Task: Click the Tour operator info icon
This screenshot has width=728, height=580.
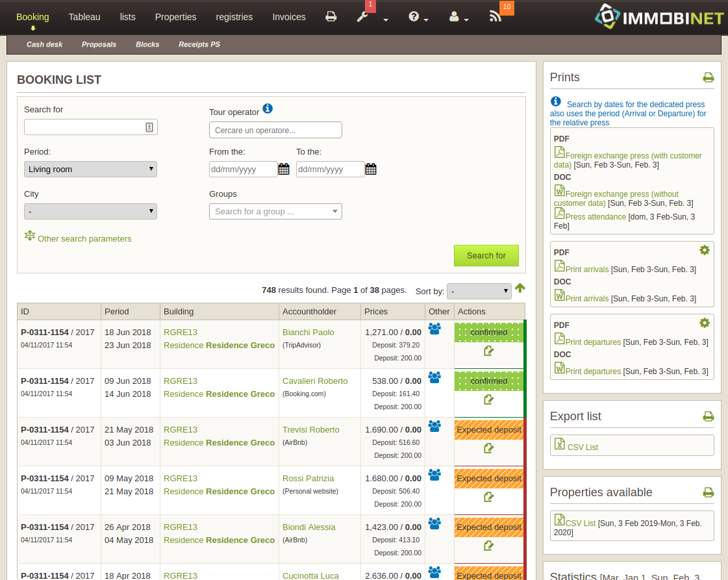Action: [x=268, y=108]
